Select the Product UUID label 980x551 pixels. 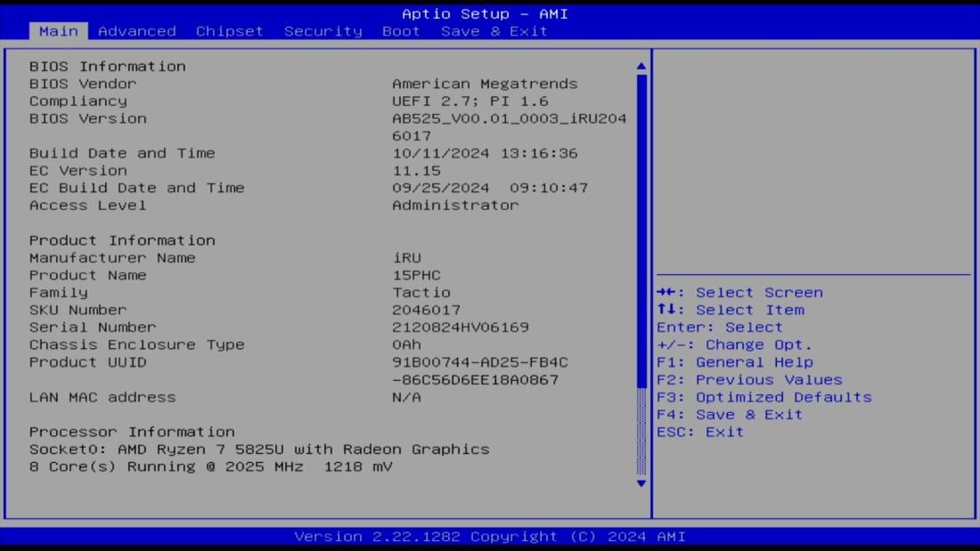click(87, 362)
